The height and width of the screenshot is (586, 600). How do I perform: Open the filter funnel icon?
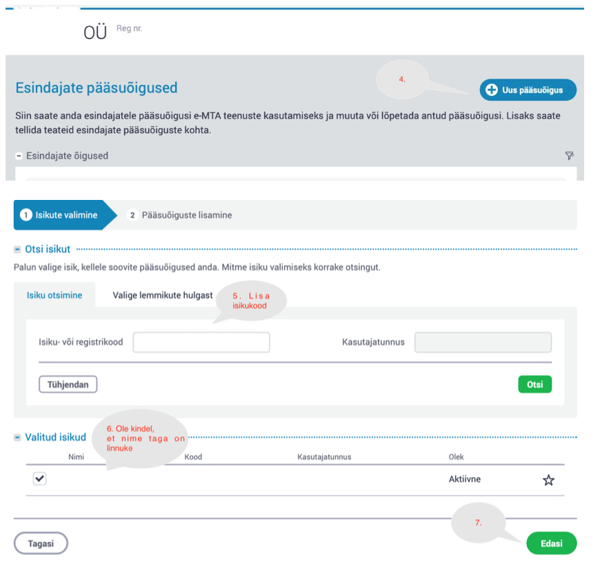click(569, 155)
